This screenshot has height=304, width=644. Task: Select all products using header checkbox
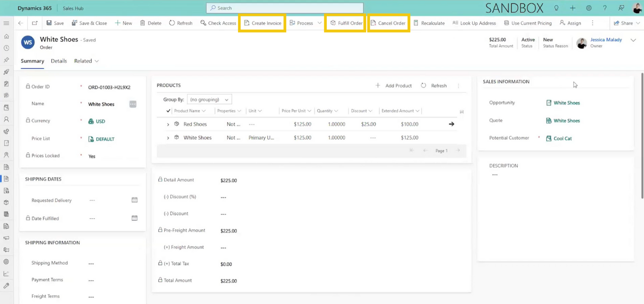point(168,111)
